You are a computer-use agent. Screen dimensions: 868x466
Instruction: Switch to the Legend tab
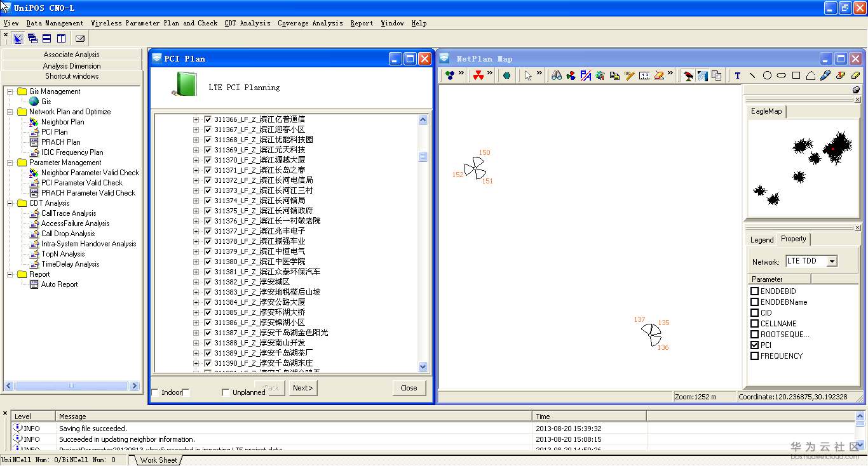pyautogui.click(x=762, y=240)
